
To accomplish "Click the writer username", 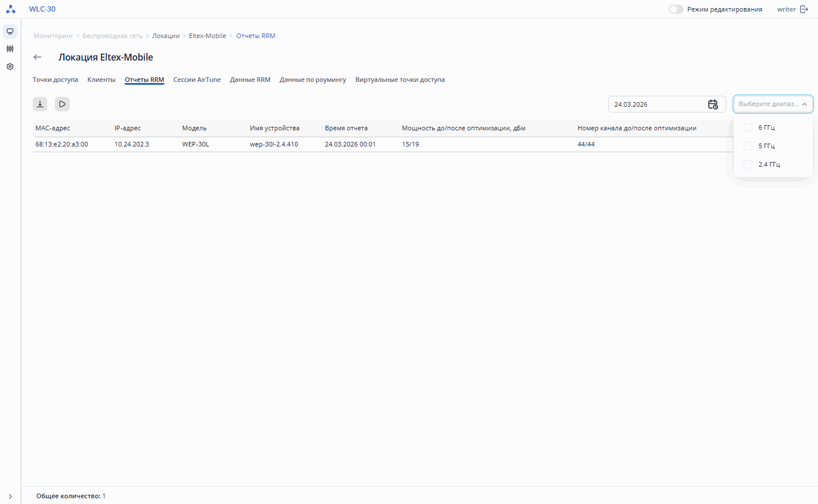I will [786, 9].
